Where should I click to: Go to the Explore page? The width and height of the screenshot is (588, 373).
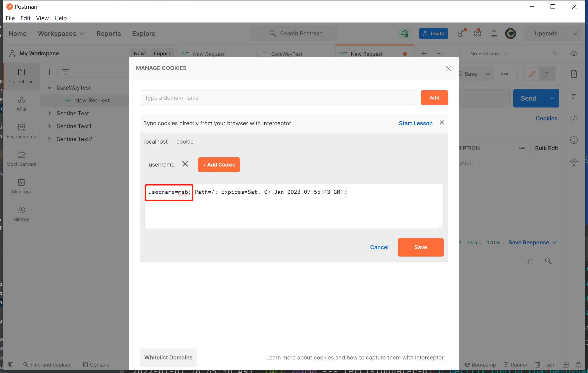point(144,34)
